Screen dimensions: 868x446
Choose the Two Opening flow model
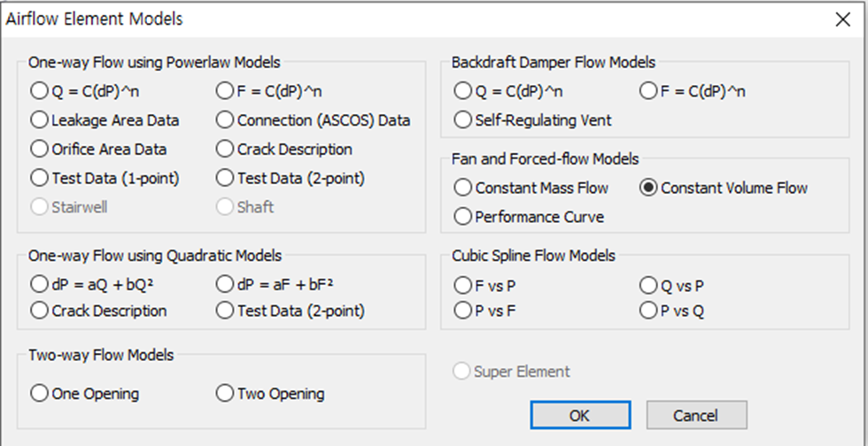(x=225, y=394)
